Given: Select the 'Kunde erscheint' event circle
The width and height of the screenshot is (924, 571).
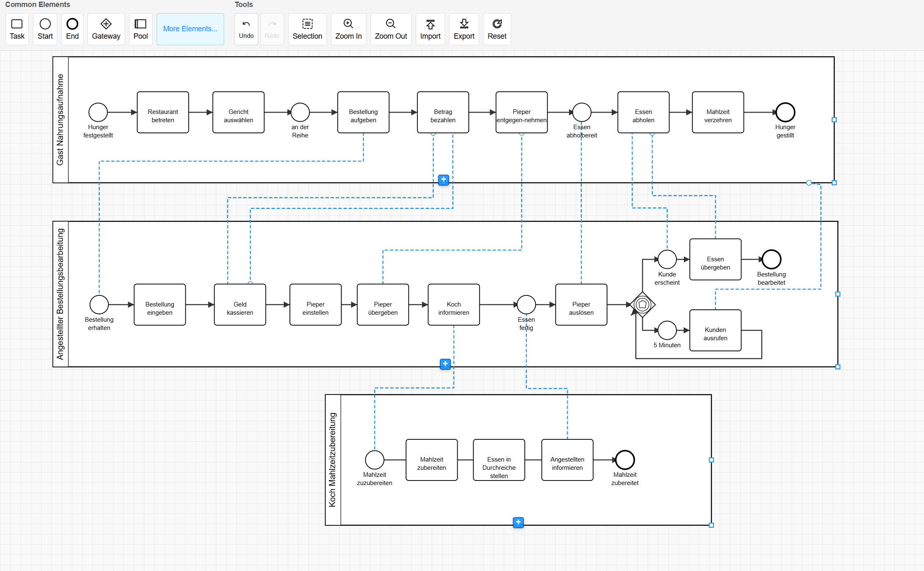Looking at the screenshot, I should [667, 260].
